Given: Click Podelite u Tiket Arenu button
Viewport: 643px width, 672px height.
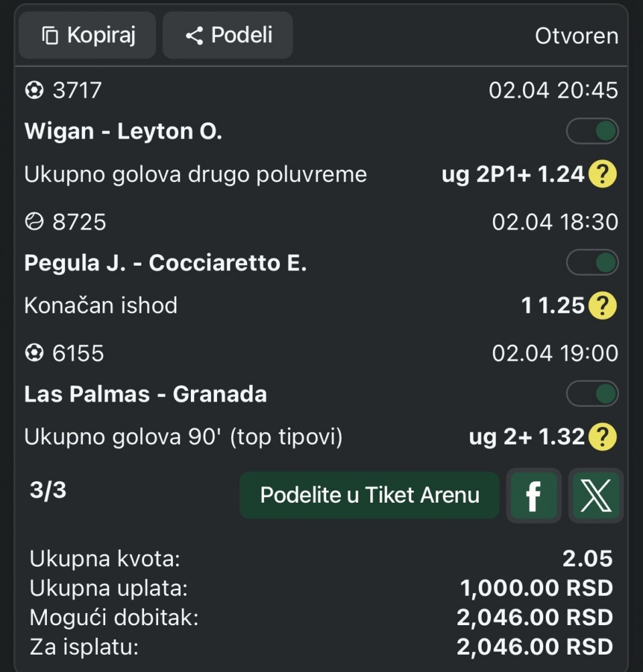Looking at the screenshot, I should point(370,495).
